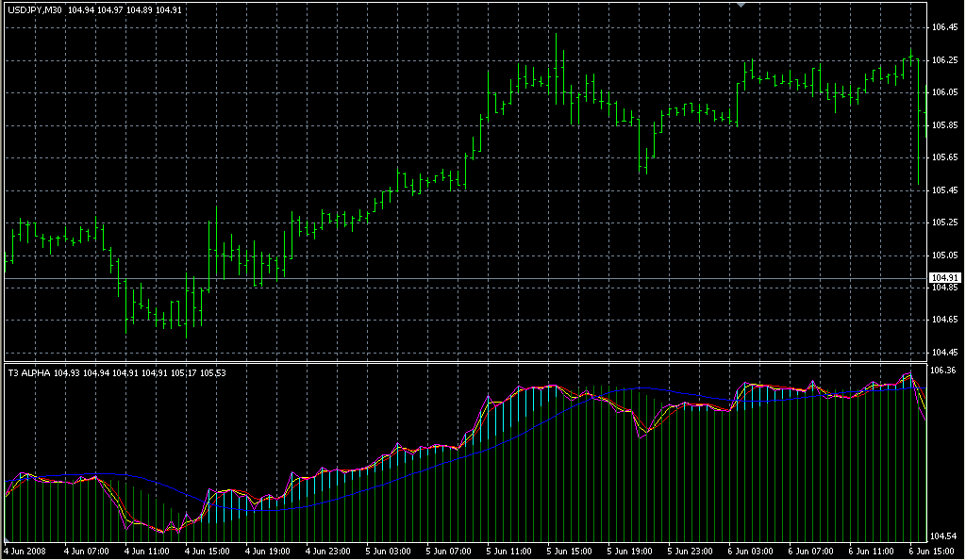Screen dimensions: 966x560
Task: Click the 104.45 level on price axis
Action: pos(944,353)
